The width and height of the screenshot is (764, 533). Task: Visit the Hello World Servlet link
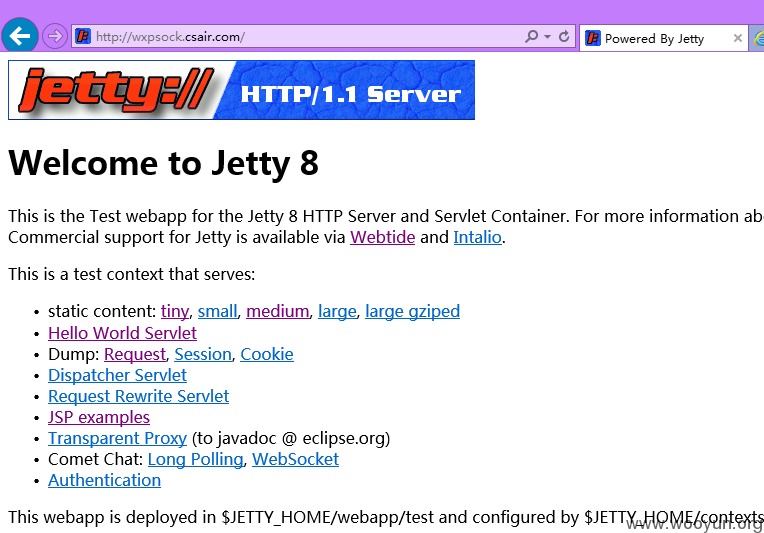pyautogui.click(x=122, y=333)
